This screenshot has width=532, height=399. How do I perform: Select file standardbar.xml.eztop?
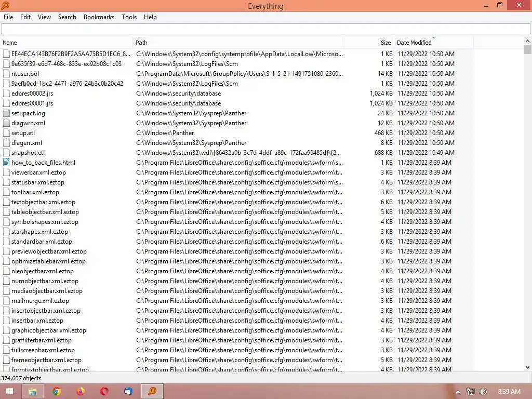pos(42,241)
